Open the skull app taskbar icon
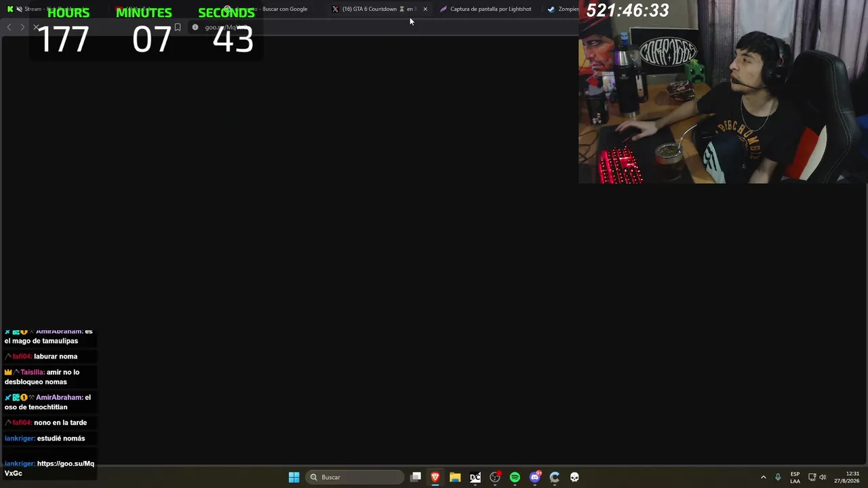 coord(574,477)
